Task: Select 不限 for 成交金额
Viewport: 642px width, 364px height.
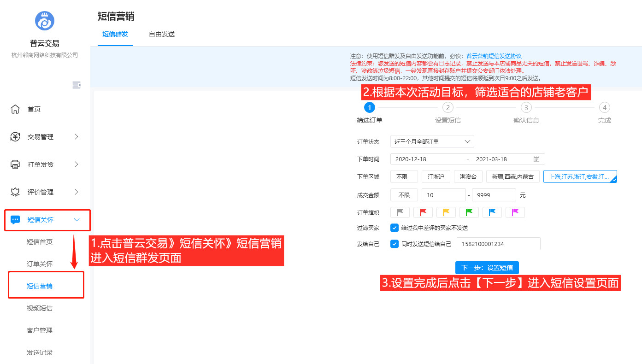Action: click(404, 195)
